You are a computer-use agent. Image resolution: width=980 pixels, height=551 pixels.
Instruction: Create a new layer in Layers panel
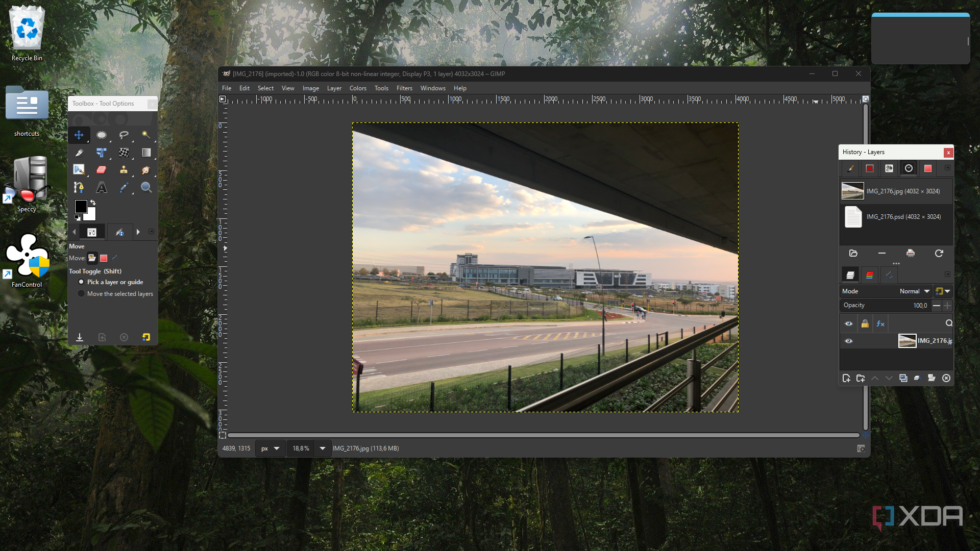pyautogui.click(x=846, y=378)
